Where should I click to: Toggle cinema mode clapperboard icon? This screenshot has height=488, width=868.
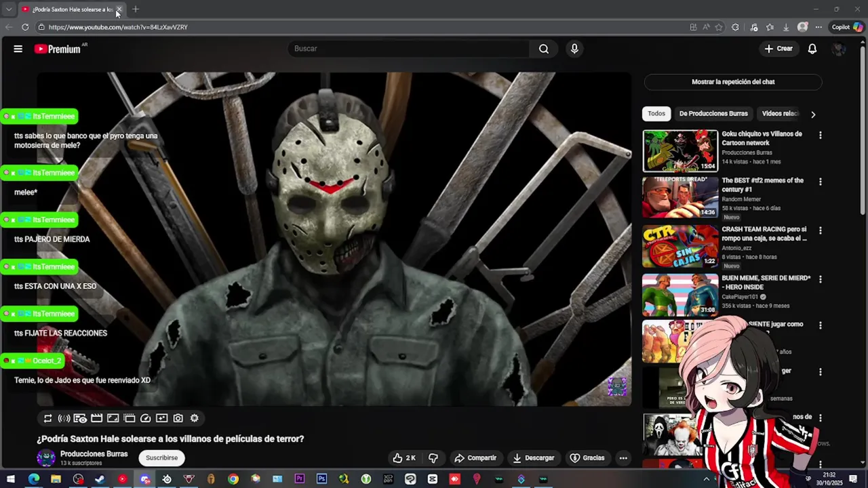pyautogui.click(x=96, y=419)
